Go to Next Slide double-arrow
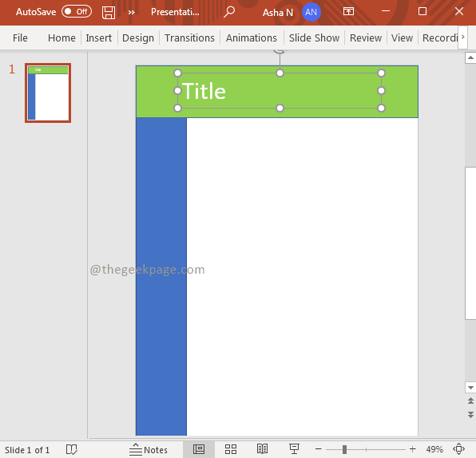 pos(470,415)
